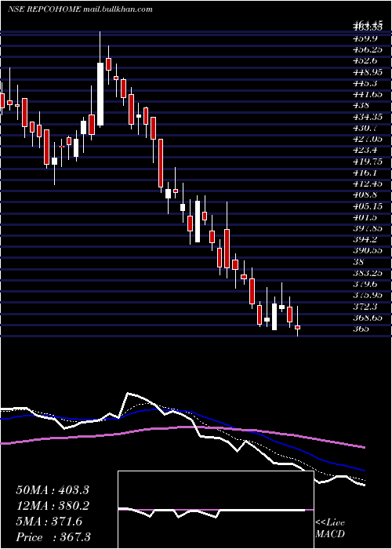392x549 pixels.
Task: Click the 408.8 price axis label
Action: point(364,195)
